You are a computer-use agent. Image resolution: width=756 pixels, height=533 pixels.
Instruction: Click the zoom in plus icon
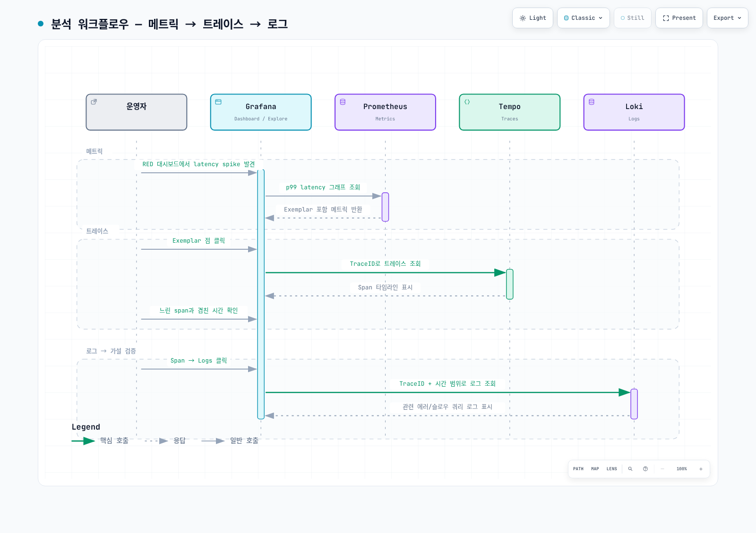pos(701,469)
